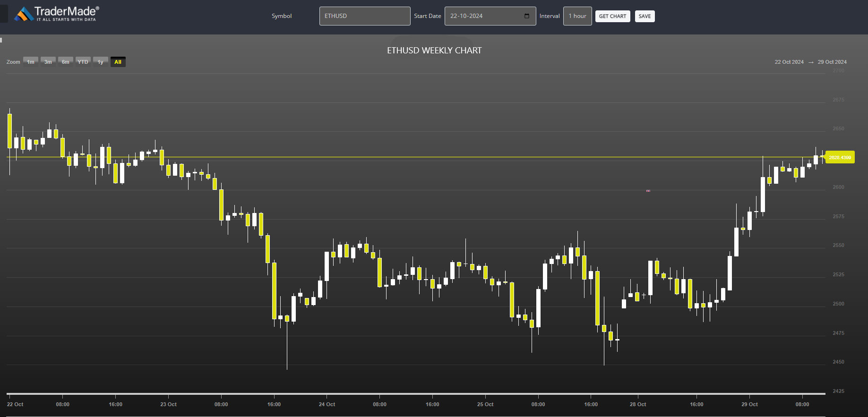Image resolution: width=868 pixels, height=417 pixels.
Task: Click the range end date 29 Oct 2024
Action: (832, 62)
